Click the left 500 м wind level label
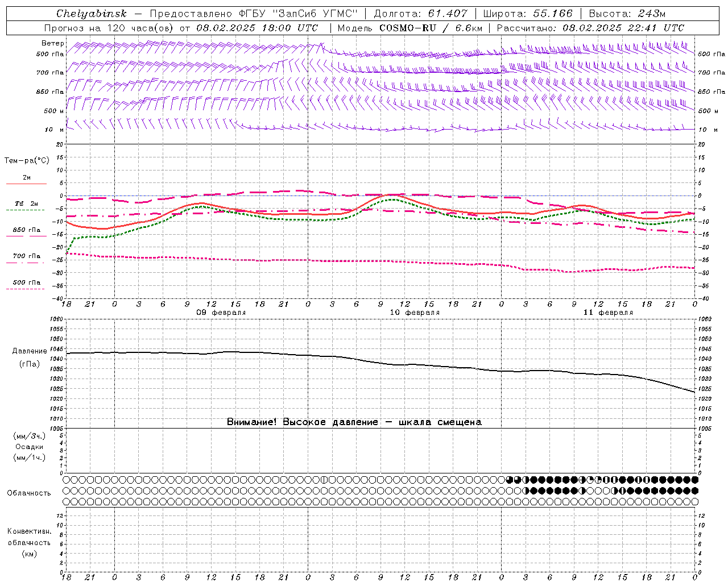This screenshot has height=582, width=728. (54, 111)
